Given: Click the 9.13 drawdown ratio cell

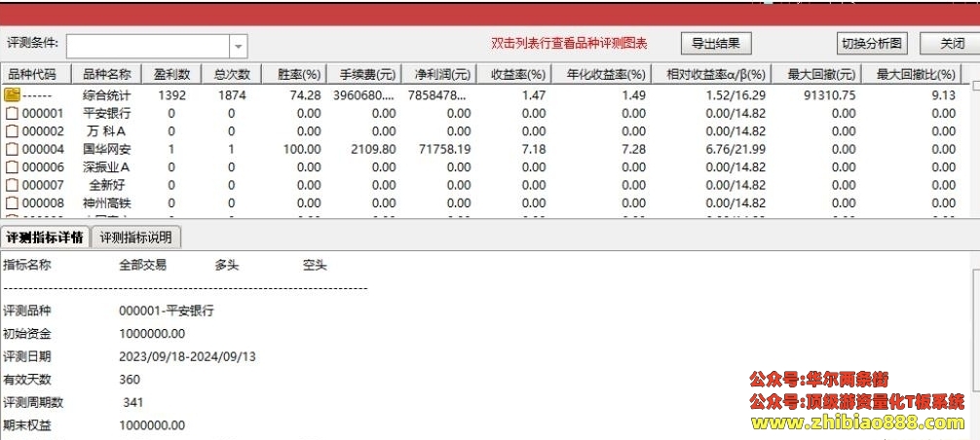Looking at the screenshot, I should point(944,95).
